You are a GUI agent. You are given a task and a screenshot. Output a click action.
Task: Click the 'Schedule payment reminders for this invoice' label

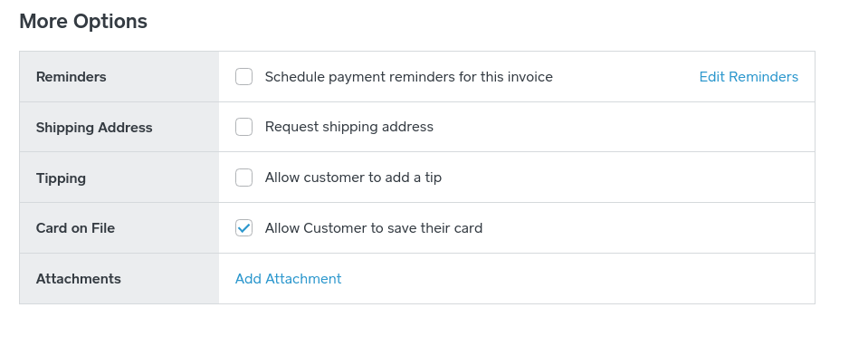coord(408,76)
